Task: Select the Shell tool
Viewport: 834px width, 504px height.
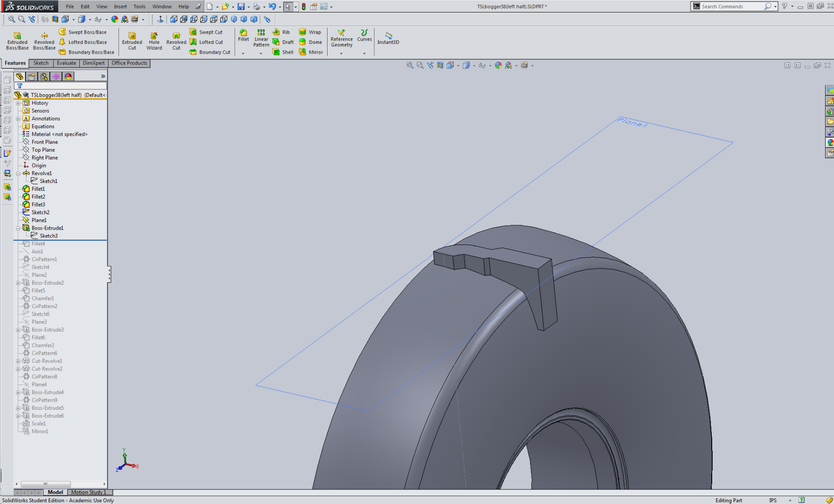Action: point(282,52)
